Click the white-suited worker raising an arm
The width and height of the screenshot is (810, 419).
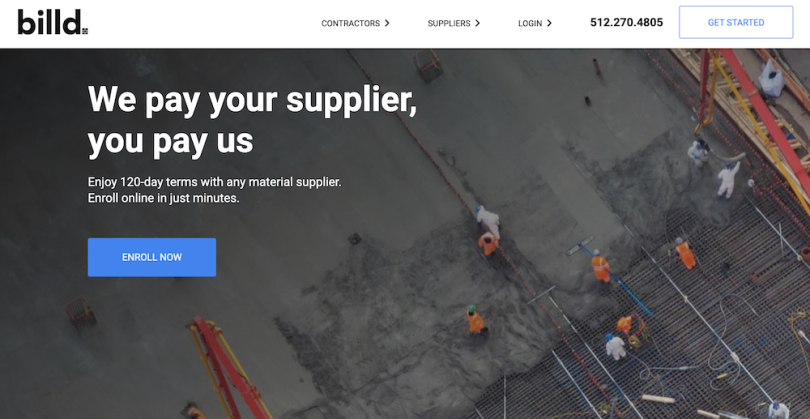(728, 179)
